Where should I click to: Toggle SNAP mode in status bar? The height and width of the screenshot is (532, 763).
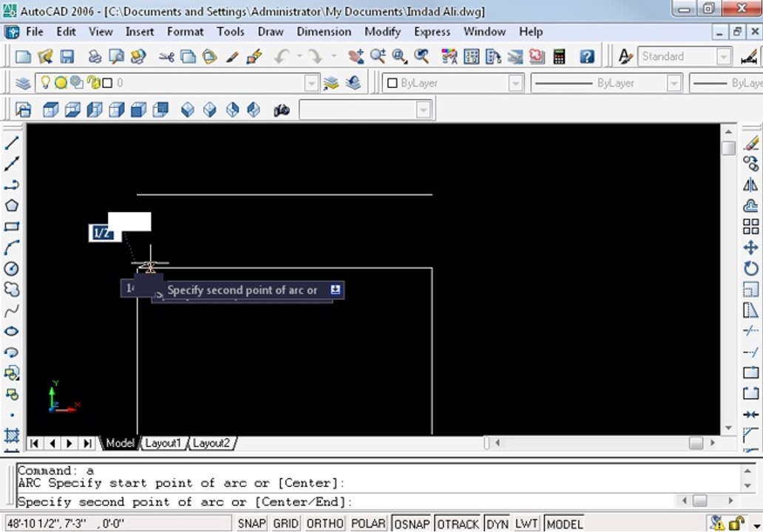(x=251, y=524)
